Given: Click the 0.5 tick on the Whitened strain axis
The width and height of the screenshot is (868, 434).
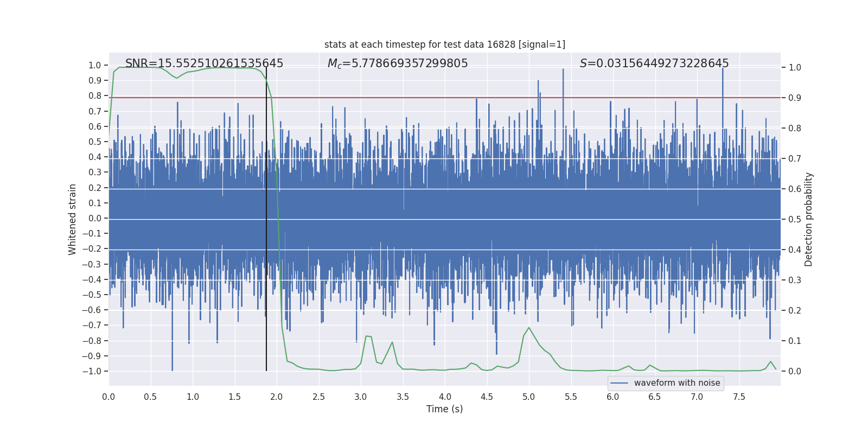Looking at the screenshot, I should coord(95,142).
